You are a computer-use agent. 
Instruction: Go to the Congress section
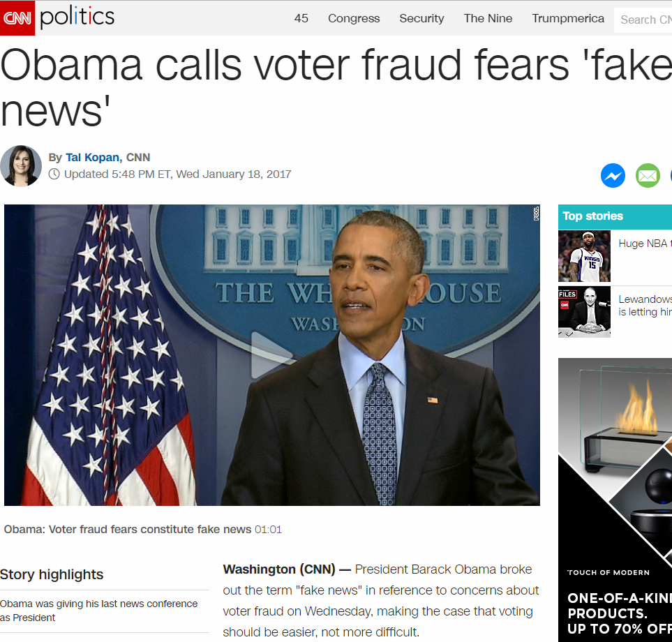point(354,18)
